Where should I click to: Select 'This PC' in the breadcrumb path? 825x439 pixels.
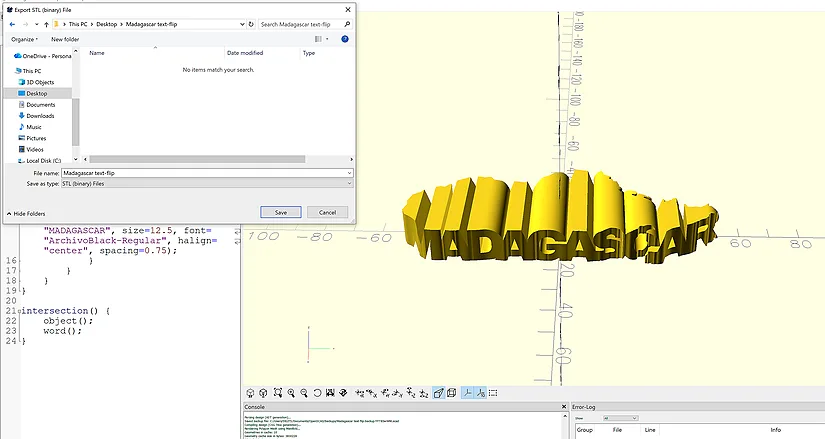(78, 24)
